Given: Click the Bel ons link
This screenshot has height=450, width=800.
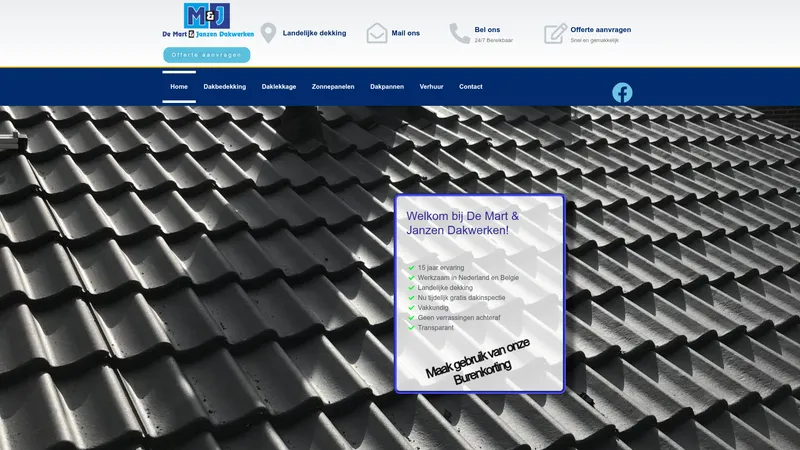Looking at the screenshot, I should pos(487,30).
